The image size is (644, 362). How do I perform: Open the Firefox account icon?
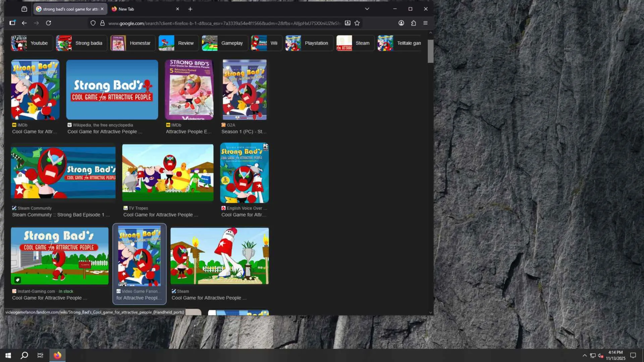401,23
